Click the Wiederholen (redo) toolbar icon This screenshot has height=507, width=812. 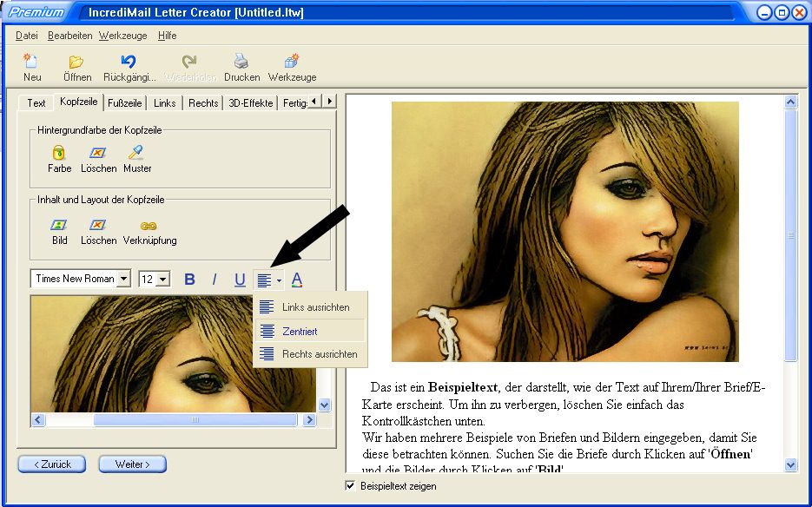pyautogui.click(x=189, y=62)
